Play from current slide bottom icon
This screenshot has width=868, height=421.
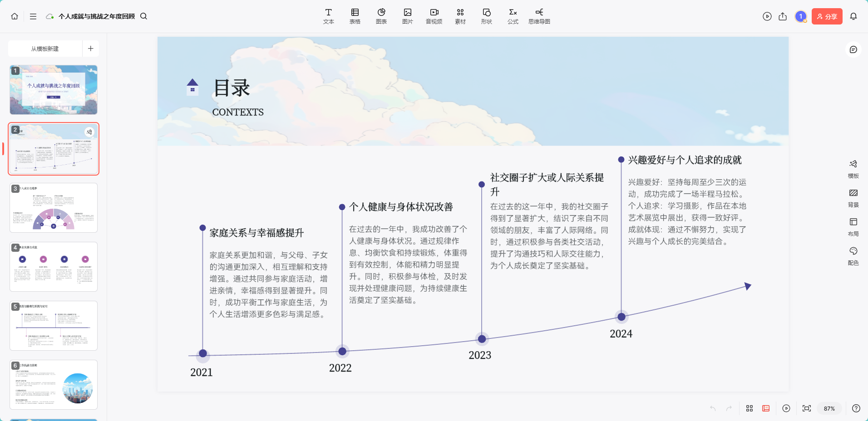coord(786,408)
